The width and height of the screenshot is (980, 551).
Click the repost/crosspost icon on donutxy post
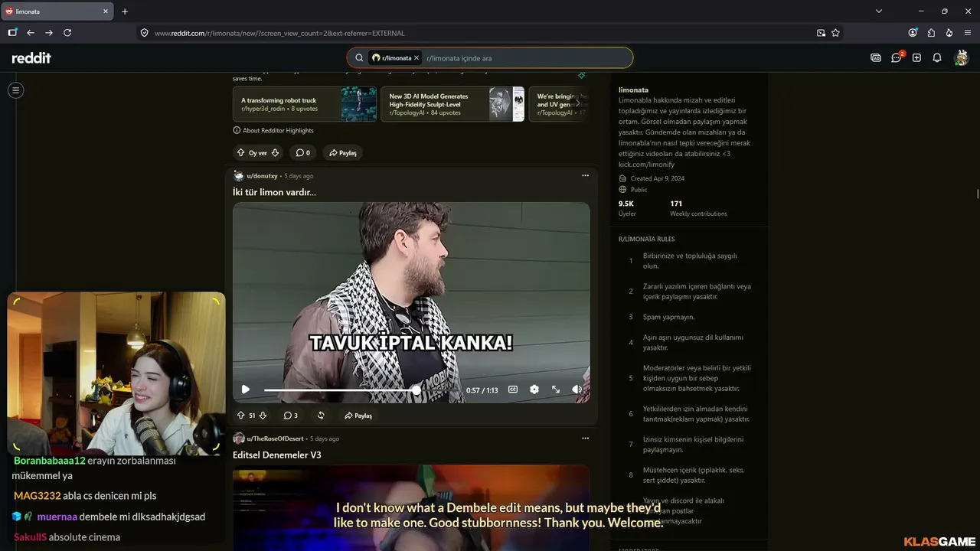click(x=321, y=416)
